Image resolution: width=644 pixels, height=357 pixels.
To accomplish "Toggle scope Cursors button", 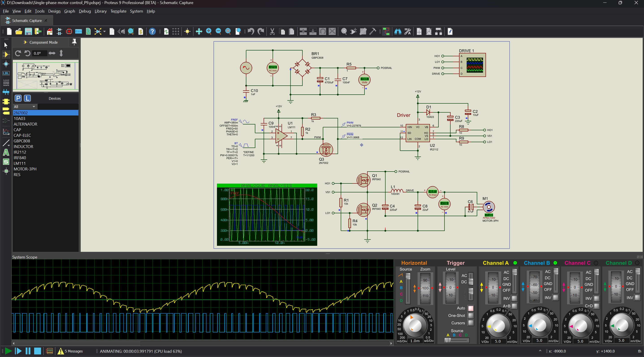I will [x=471, y=323].
